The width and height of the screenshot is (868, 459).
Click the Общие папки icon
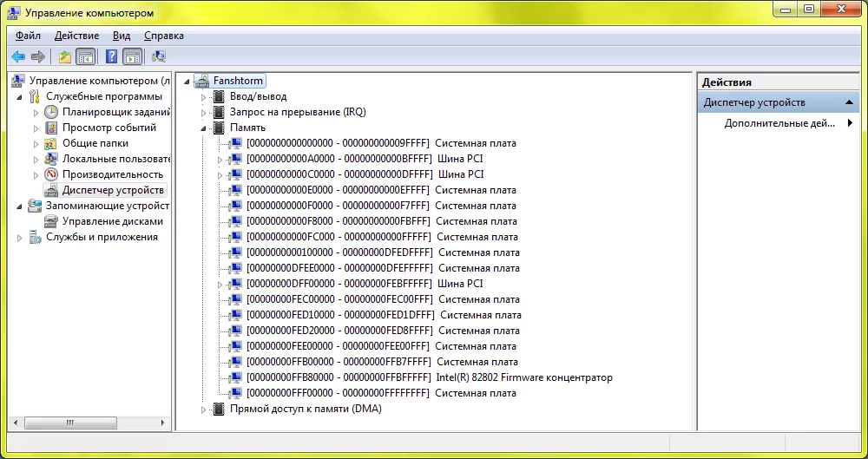51,143
